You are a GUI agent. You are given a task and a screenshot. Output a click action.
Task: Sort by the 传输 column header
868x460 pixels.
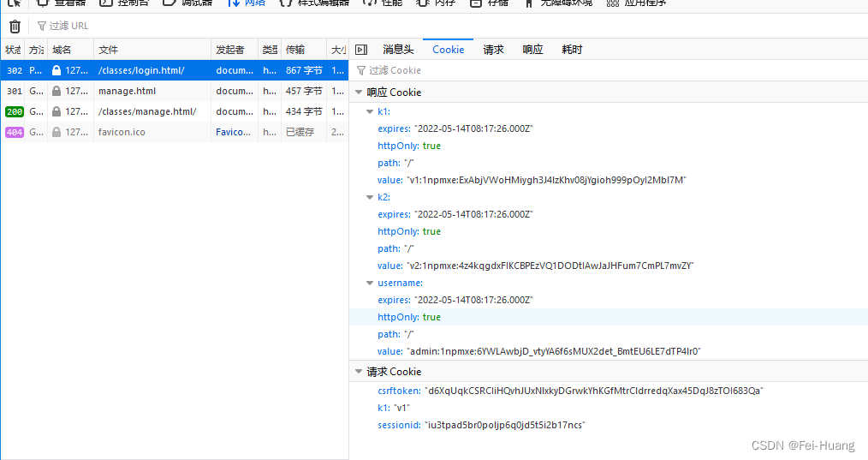pyautogui.click(x=304, y=50)
